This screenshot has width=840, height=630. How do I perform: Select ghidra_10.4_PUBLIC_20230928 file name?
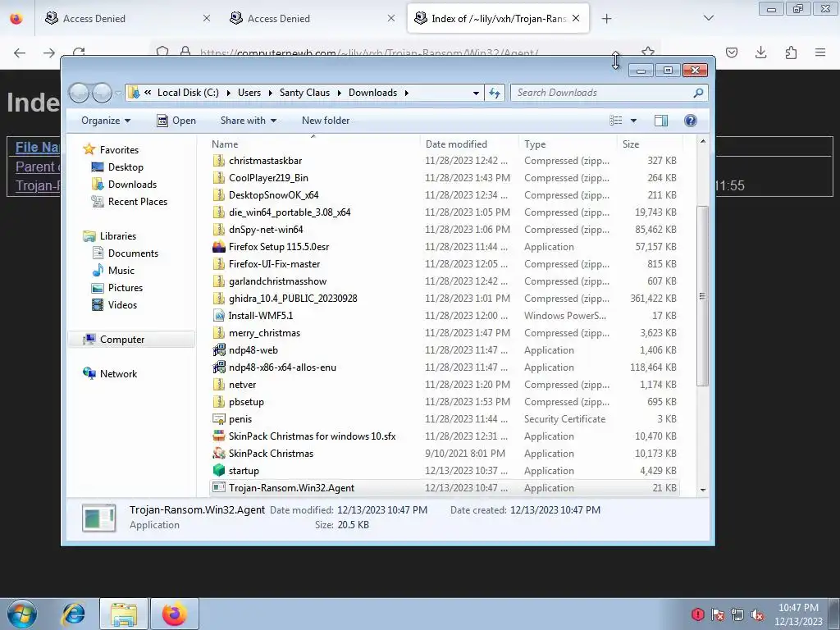click(x=293, y=299)
